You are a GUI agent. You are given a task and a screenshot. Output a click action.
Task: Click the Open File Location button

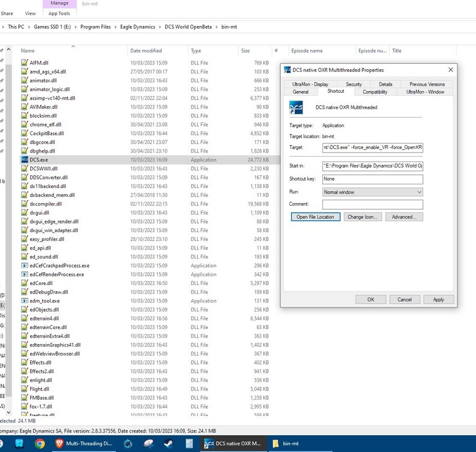coord(315,217)
